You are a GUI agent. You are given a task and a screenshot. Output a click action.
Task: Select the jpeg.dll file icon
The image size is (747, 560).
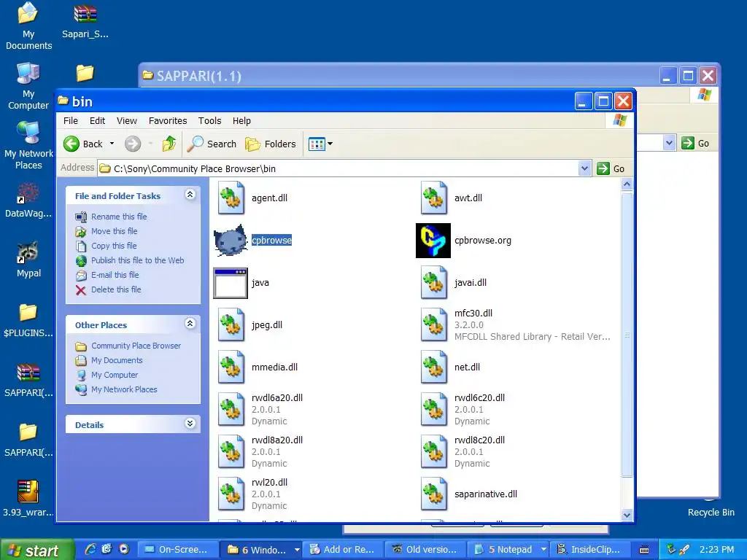[x=231, y=325]
